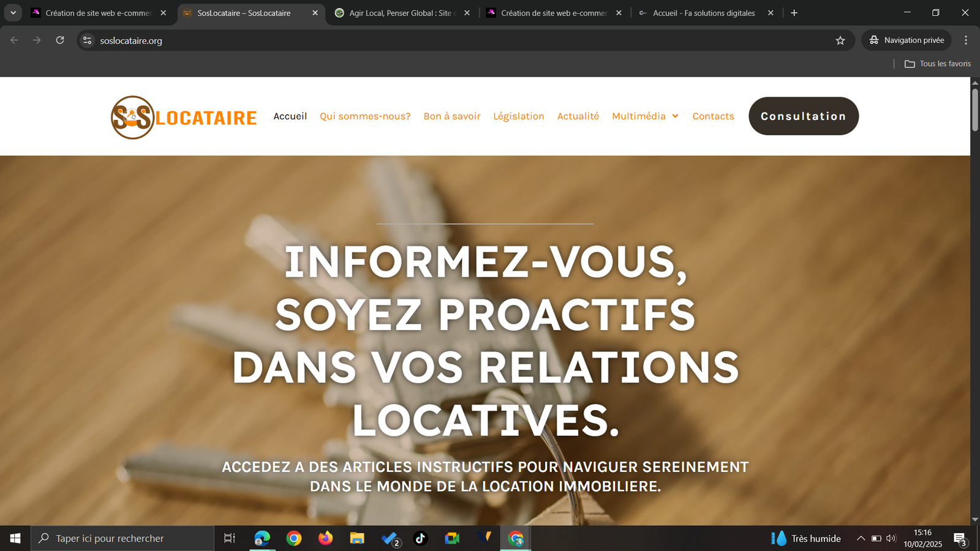Open the Chrome three-dot menu

[966, 40]
